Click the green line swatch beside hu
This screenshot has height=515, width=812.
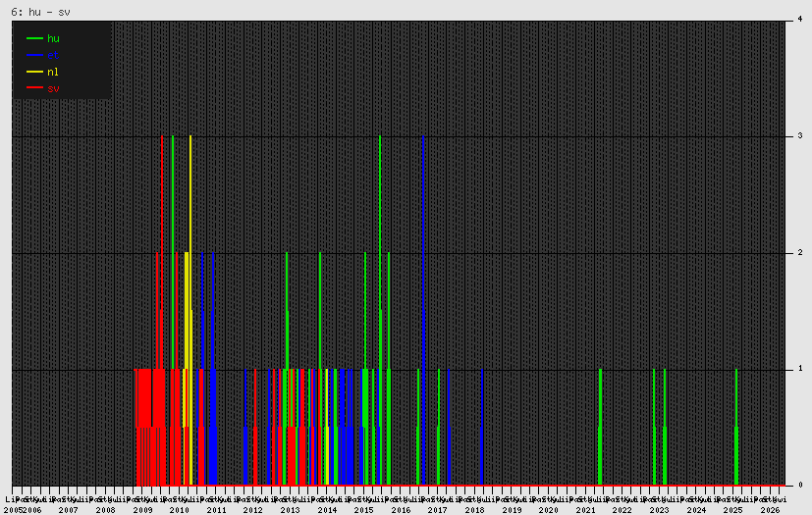click(x=34, y=38)
